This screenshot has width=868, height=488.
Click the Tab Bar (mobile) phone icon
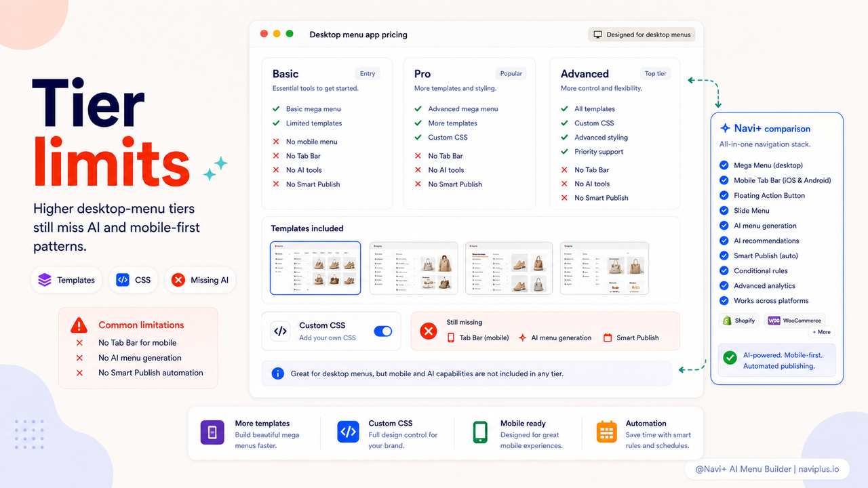(x=451, y=338)
